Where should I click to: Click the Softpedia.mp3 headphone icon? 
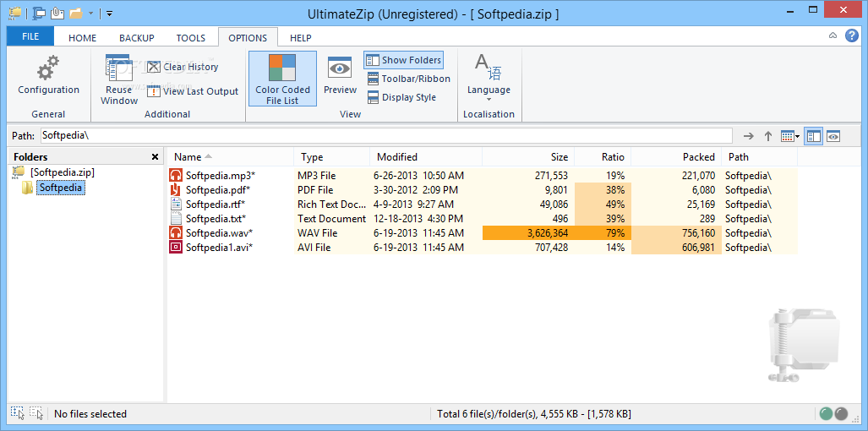coord(176,176)
